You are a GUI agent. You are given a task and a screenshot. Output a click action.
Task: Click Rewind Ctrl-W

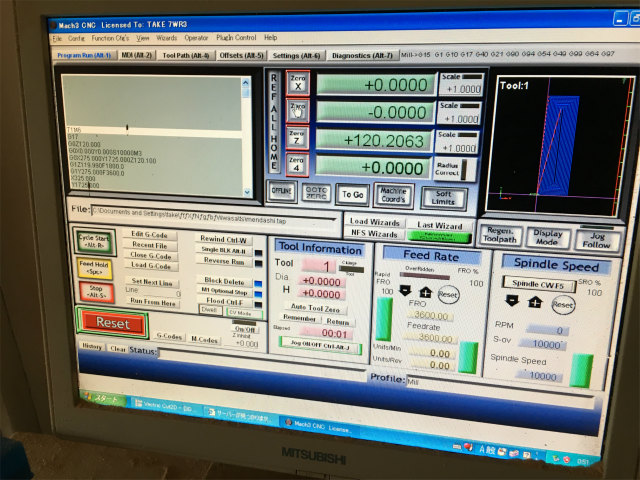[x=223, y=239]
